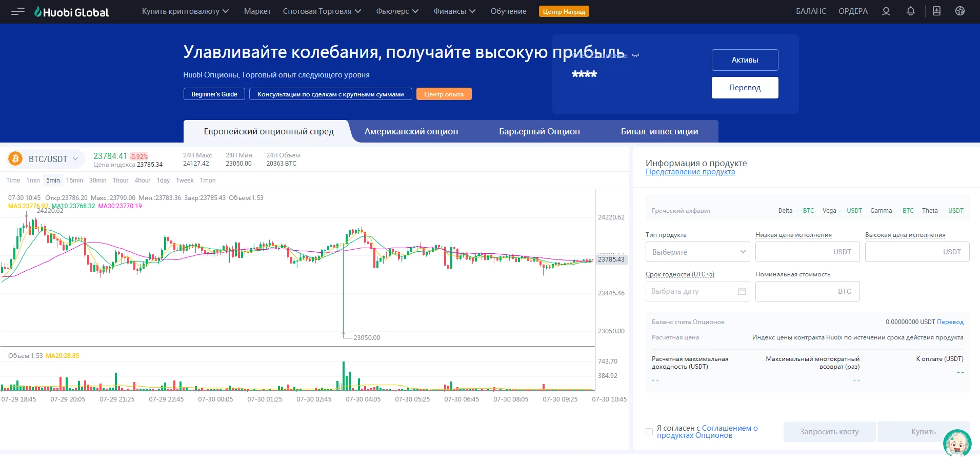Select the 1week chart interval
The height and width of the screenshot is (462, 980).
click(x=185, y=180)
